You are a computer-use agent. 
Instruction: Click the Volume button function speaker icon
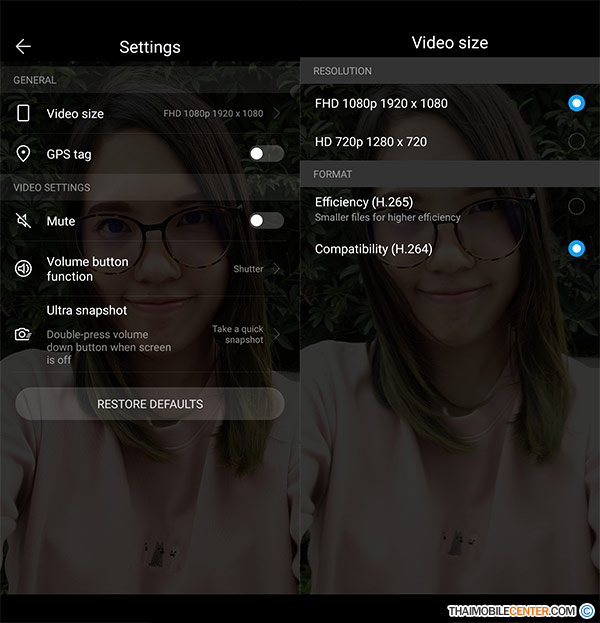click(23, 269)
